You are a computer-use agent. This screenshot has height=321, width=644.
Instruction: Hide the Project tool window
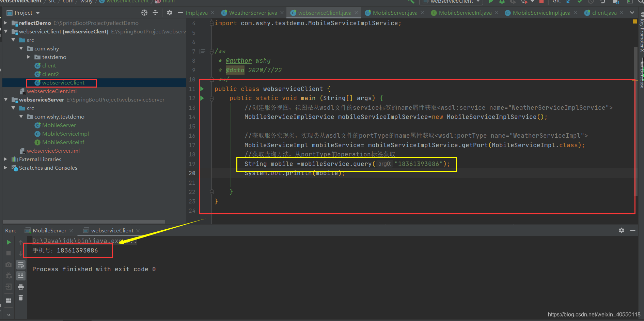coord(180,13)
